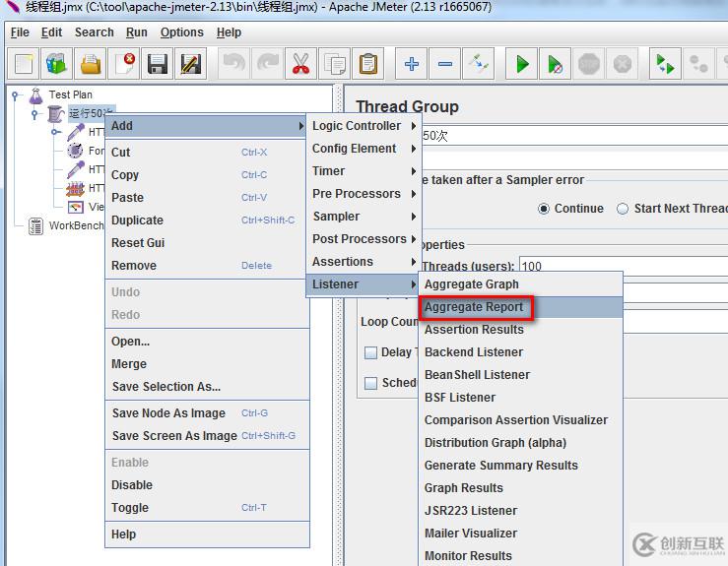The width and height of the screenshot is (728, 566).
Task: Expand the Config Element submenu
Action: pos(364,149)
